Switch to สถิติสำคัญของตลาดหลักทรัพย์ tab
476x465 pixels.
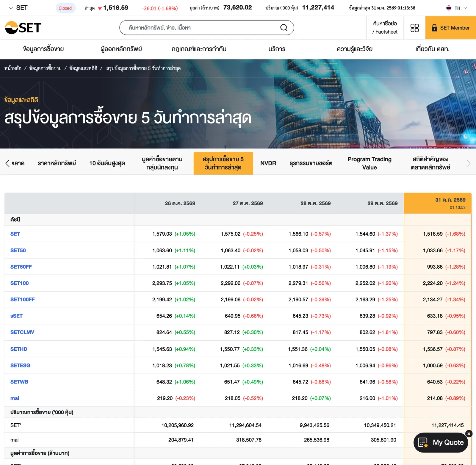coord(430,163)
